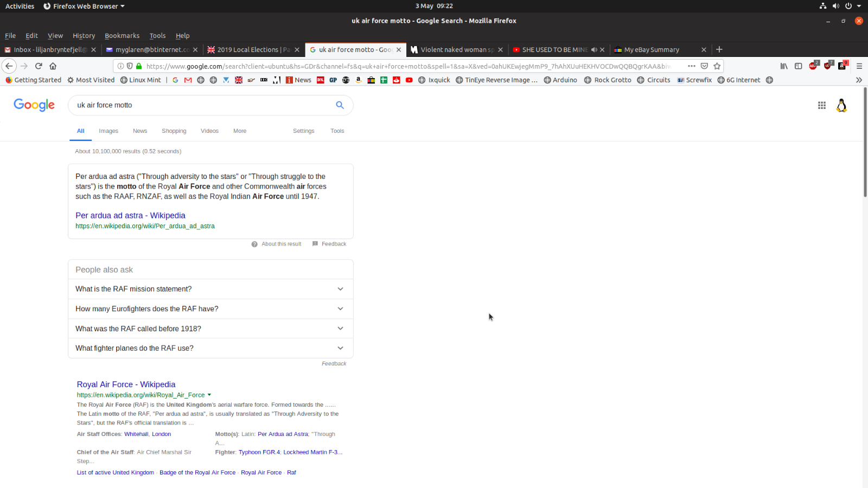Show site information icon in the address bar
The image size is (868, 488).
tap(120, 66)
